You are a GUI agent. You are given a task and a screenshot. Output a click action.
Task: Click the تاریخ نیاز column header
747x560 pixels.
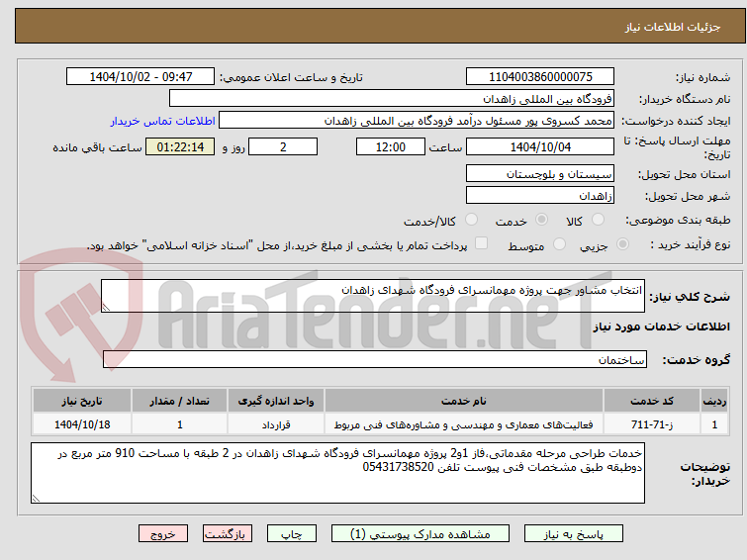pos(82,401)
